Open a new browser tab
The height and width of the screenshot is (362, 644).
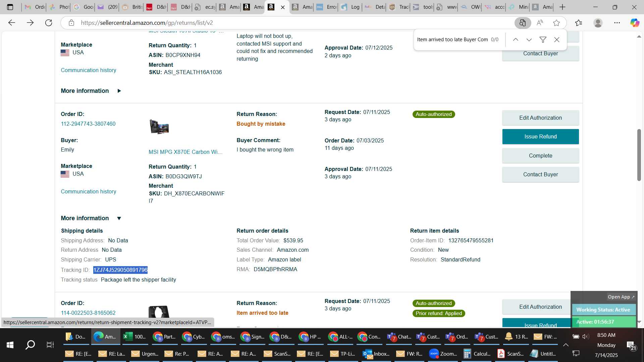pos(562,7)
